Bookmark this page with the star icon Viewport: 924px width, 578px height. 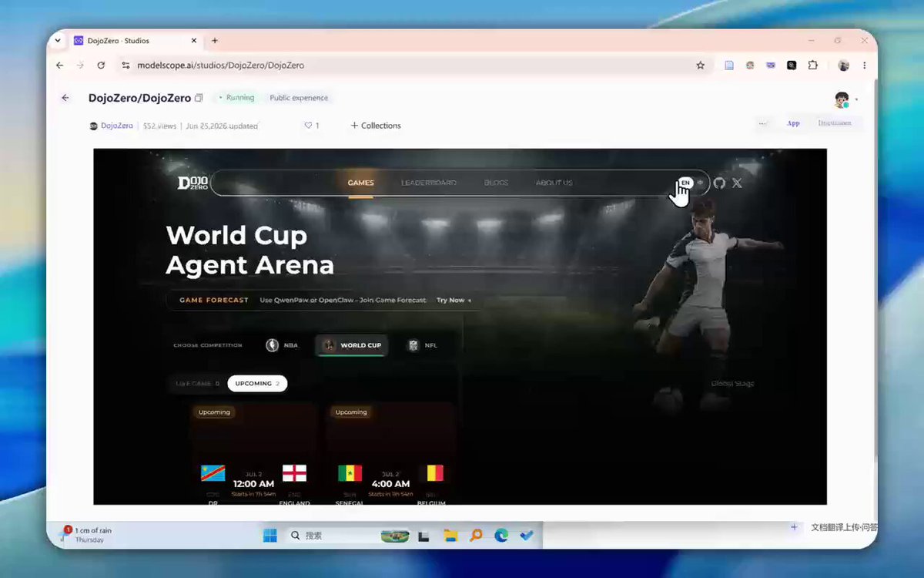pos(700,66)
